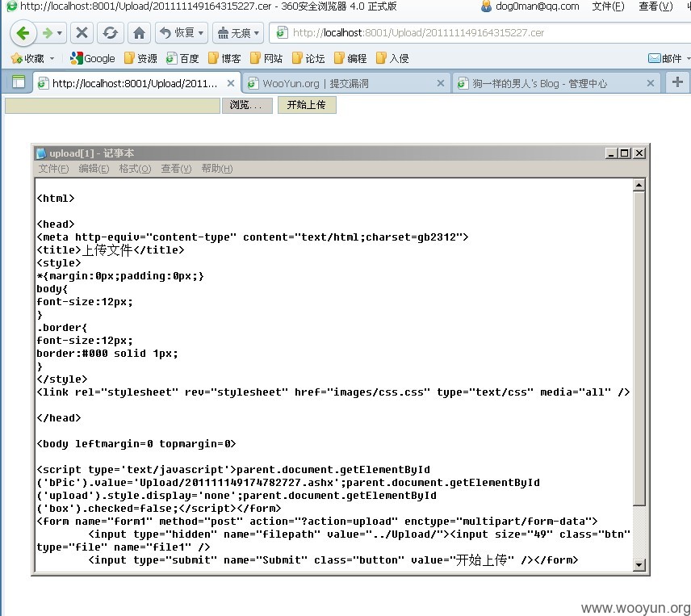Close the Blog 管理中心 tab
The width and height of the screenshot is (691, 616).
pyautogui.click(x=650, y=83)
